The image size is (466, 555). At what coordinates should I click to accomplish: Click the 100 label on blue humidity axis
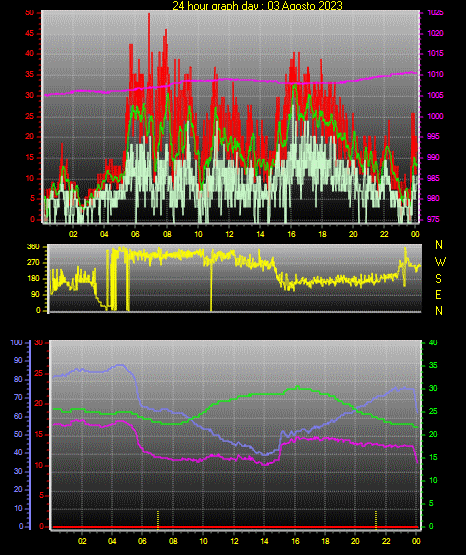click(17, 343)
